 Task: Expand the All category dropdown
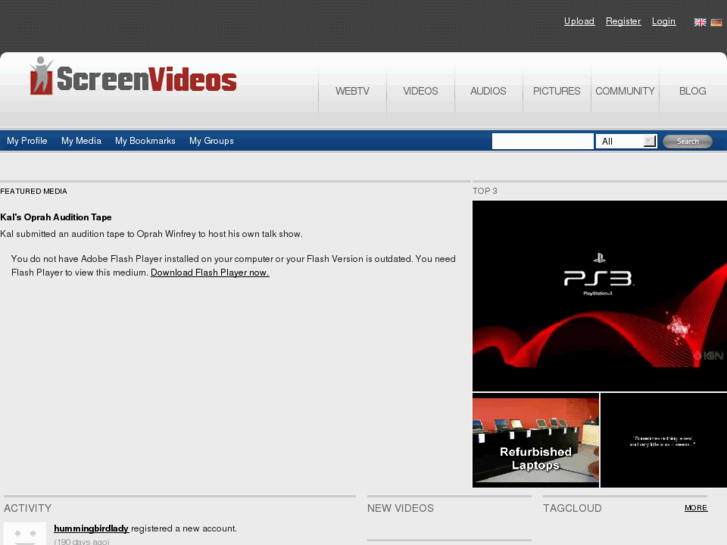pos(626,141)
